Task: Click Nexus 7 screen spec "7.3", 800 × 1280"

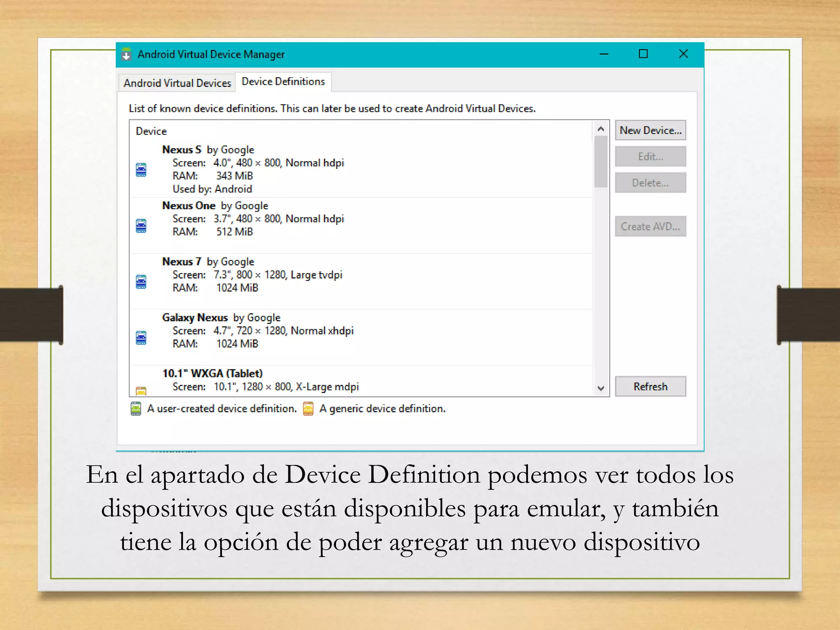Action: pyautogui.click(x=250, y=275)
